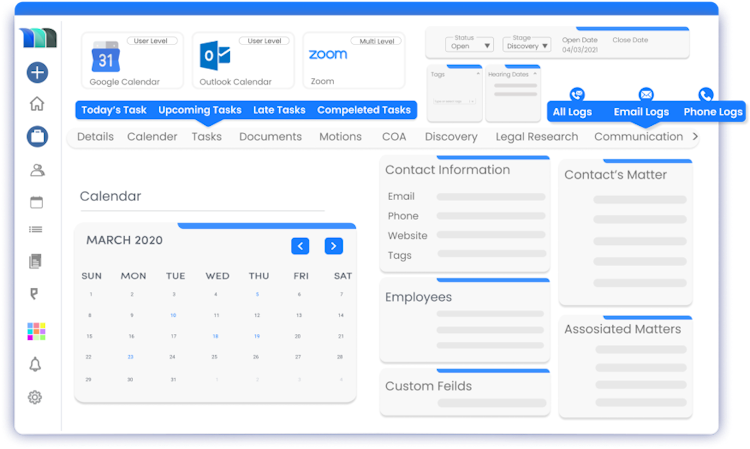Click the Phone field in Contact Information

tap(491, 216)
